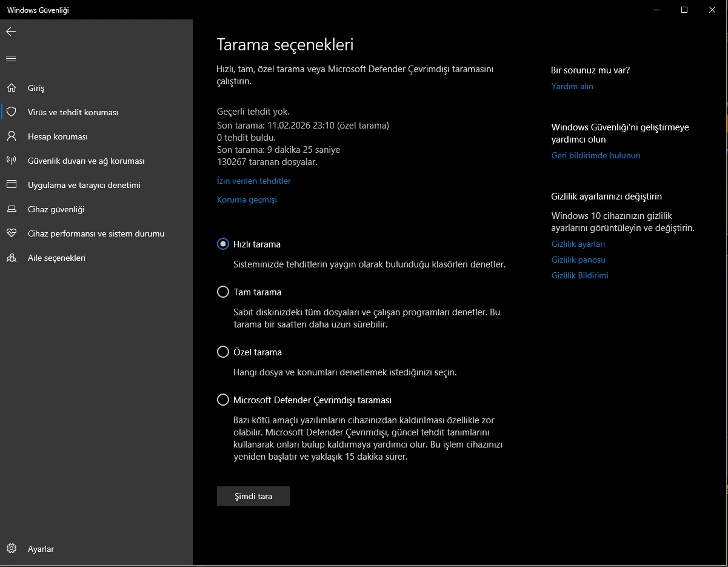Select the Hızlı tarama radio button
Viewport: 728px width, 567px height.
point(223,244)
